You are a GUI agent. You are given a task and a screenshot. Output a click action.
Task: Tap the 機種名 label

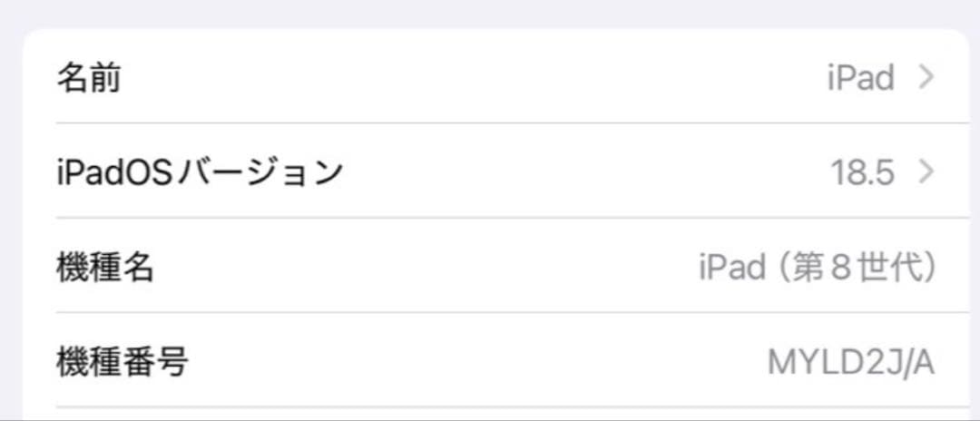[x=105, y=267]
